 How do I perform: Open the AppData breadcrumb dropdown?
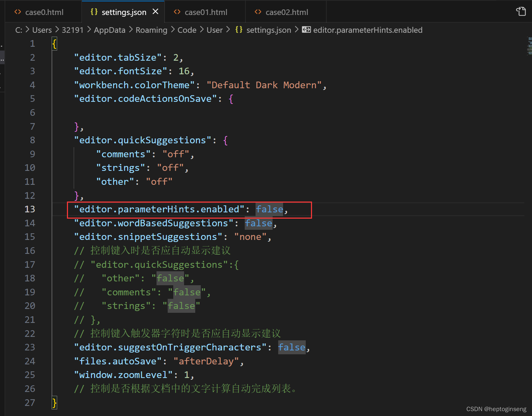(109, 30)
